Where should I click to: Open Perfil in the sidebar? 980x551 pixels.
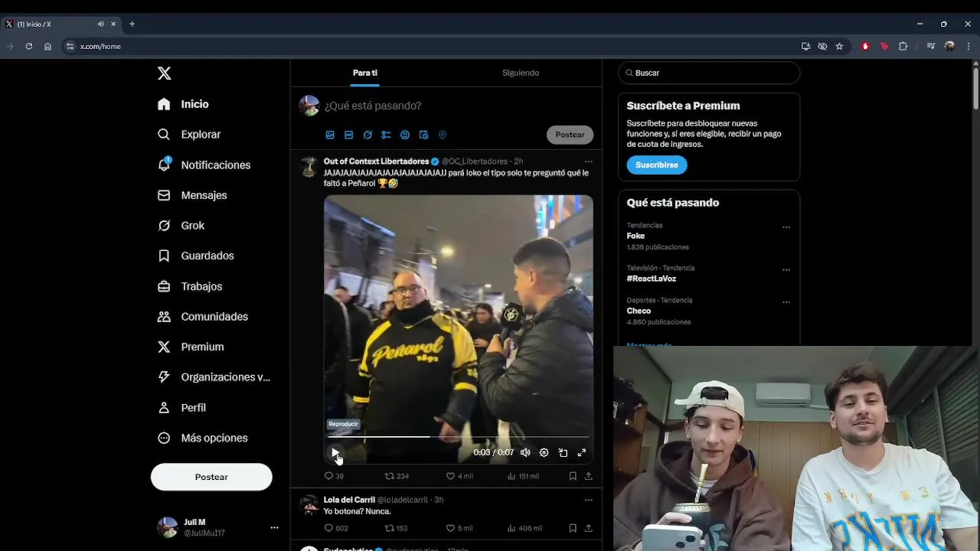(181, 408)
